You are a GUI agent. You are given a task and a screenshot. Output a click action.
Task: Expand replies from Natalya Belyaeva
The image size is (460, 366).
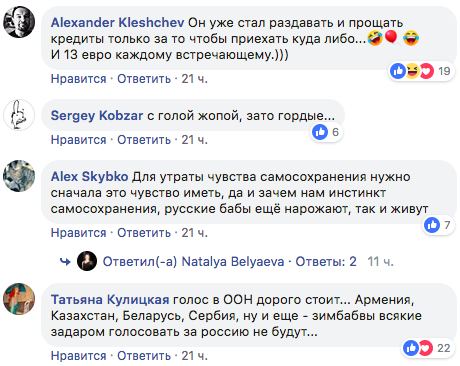[326, 262]
